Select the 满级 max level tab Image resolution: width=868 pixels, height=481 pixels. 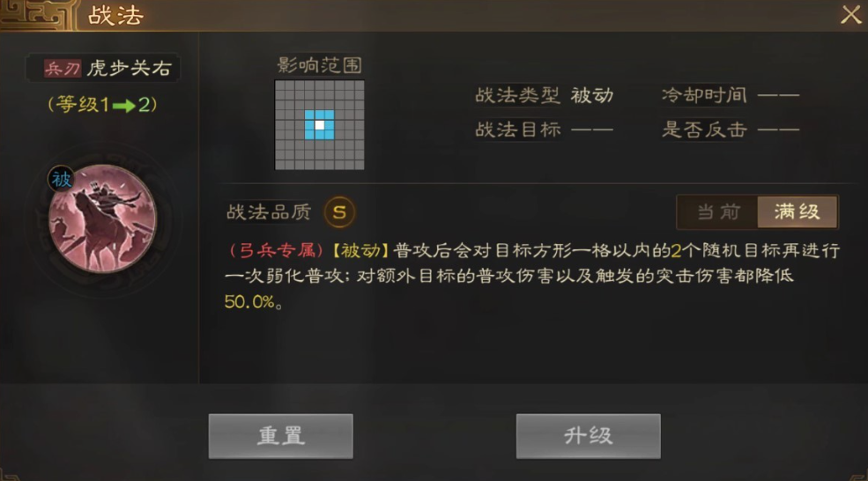(798, 212)
